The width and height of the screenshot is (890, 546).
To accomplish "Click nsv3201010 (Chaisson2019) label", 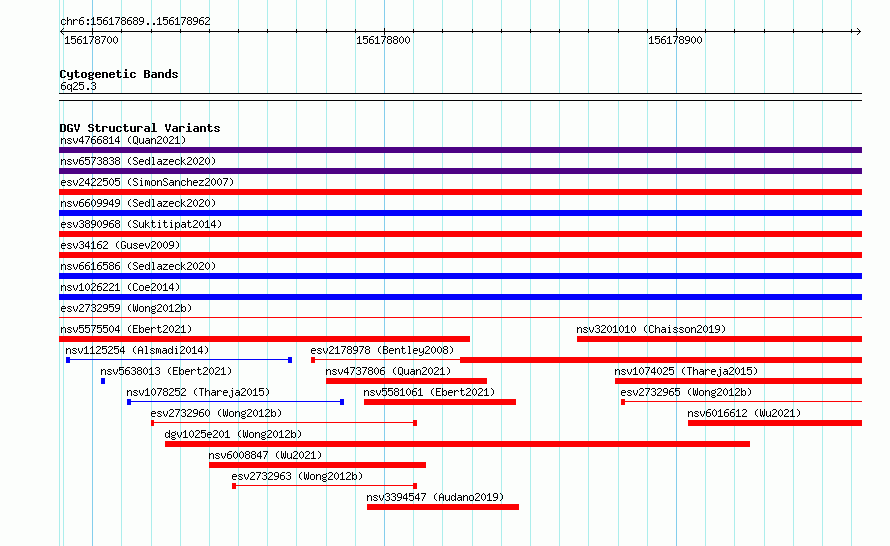I will point(651,329).
